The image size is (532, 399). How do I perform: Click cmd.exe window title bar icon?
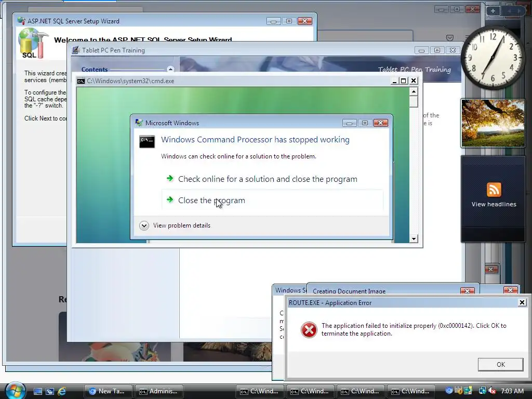click(x=81, y=81)
